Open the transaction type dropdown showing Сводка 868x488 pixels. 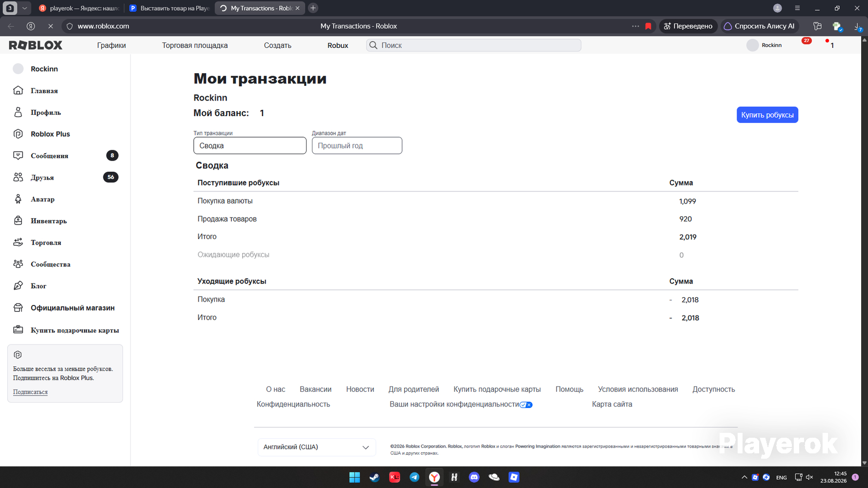pos(250,145)
